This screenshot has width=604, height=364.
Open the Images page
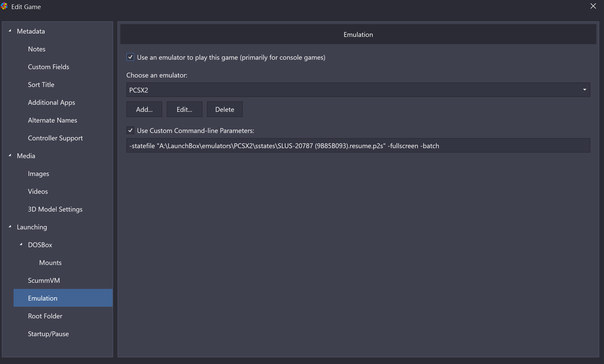click(39, 174)
